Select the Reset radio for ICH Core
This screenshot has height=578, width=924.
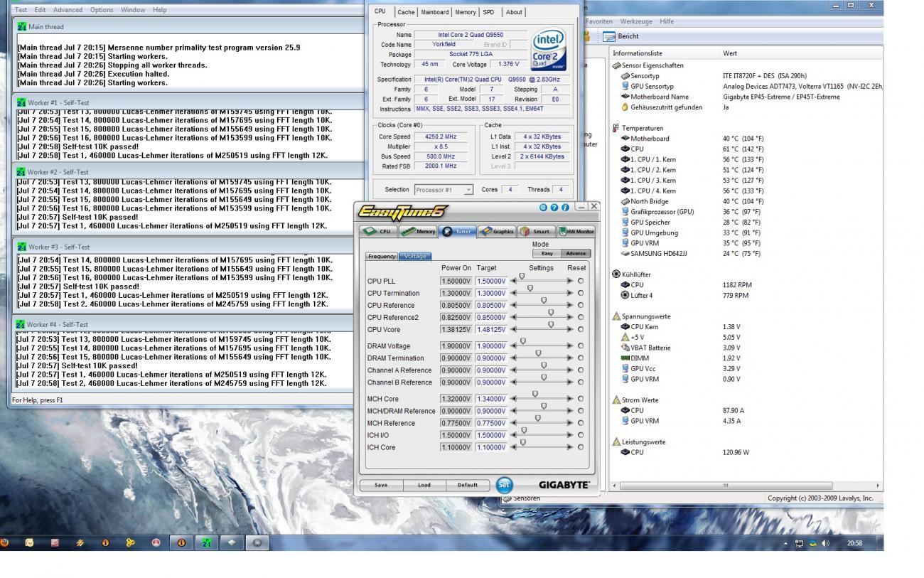[x=581, y=447]
